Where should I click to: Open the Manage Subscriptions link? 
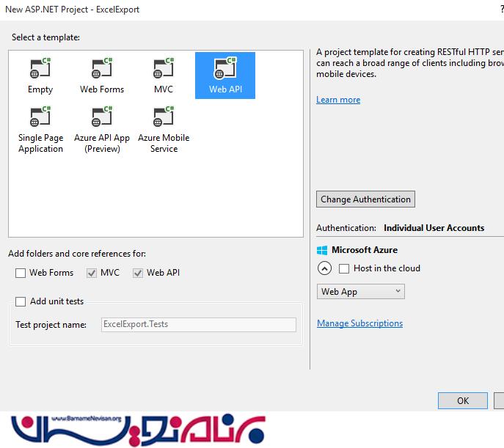359,323
